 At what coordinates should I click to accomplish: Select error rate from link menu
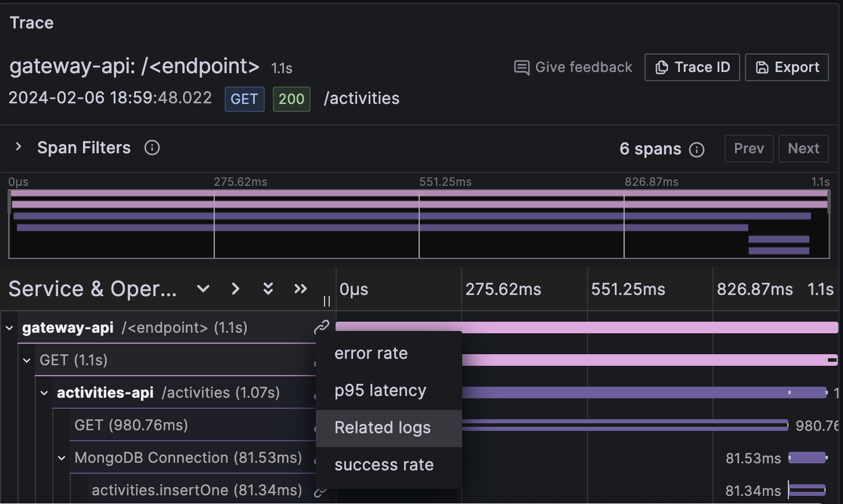point(388,354)
